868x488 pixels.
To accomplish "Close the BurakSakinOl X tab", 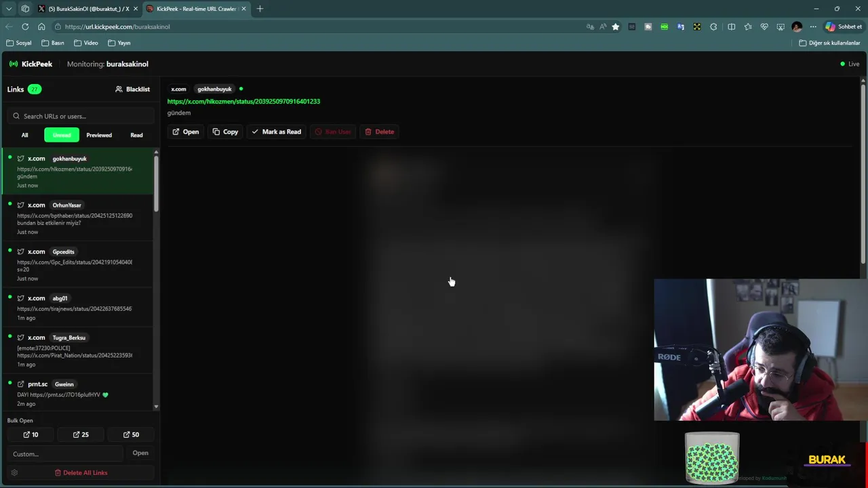I will coord(135,9).
